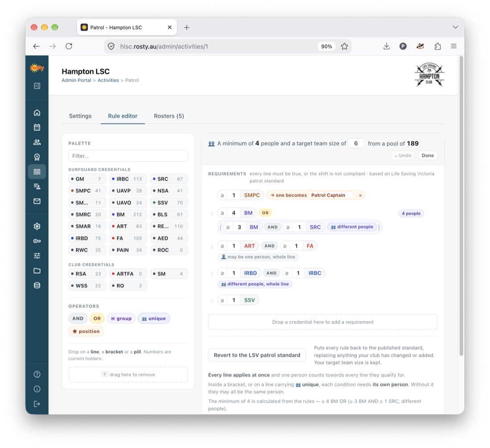Open a new browser tab with the plus button
490x448 pixels.
187,28
